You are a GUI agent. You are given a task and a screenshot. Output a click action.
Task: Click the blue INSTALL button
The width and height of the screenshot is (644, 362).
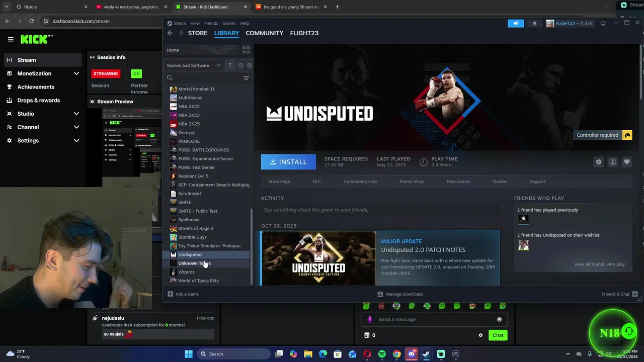pos(288,162)
